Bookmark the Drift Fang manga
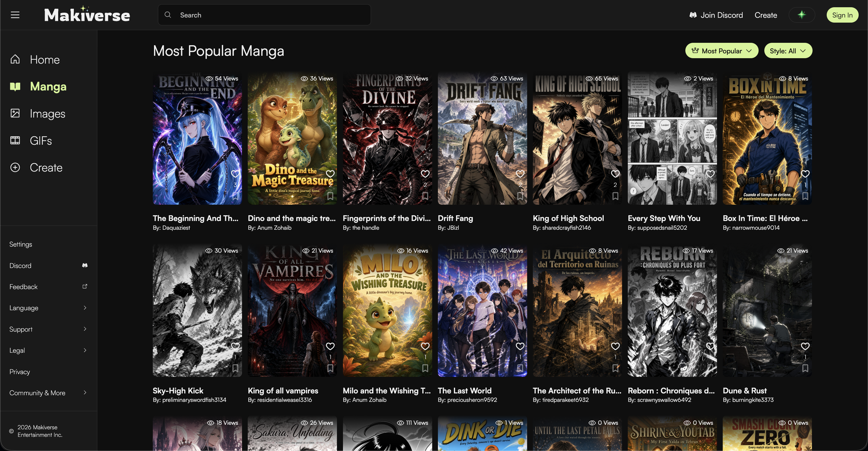 point(520,196)
